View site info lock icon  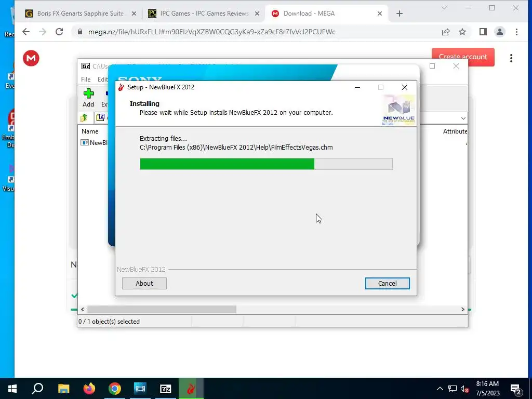pos(80,32)
